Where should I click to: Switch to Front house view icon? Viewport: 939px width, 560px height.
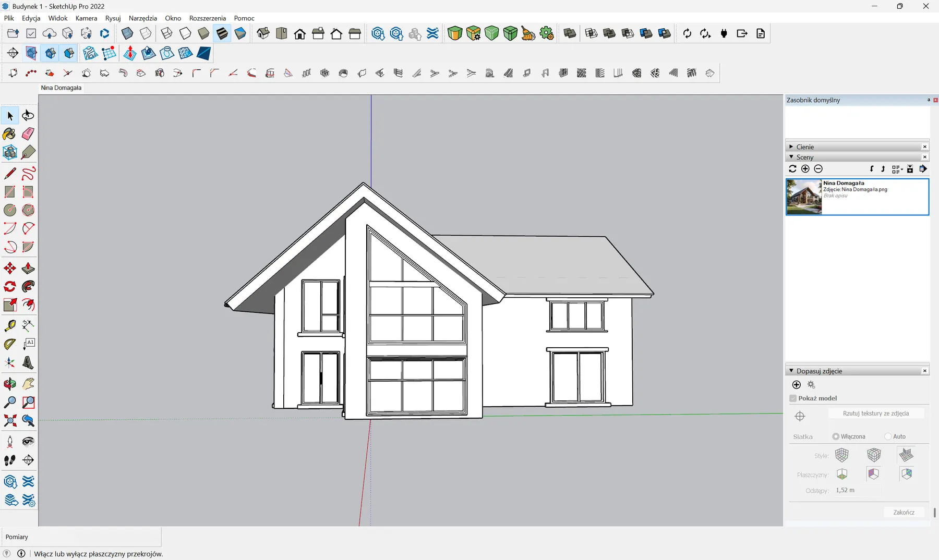tap(300, 34)
